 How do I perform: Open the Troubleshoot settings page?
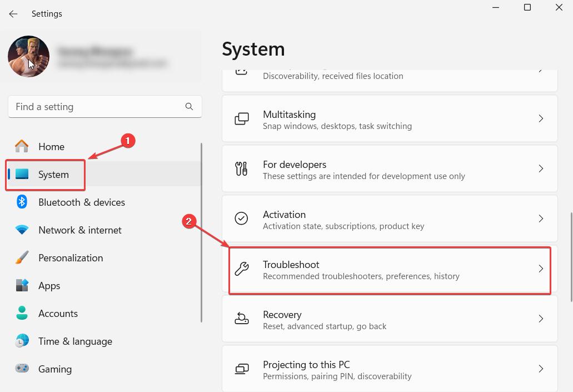point(389,270)
